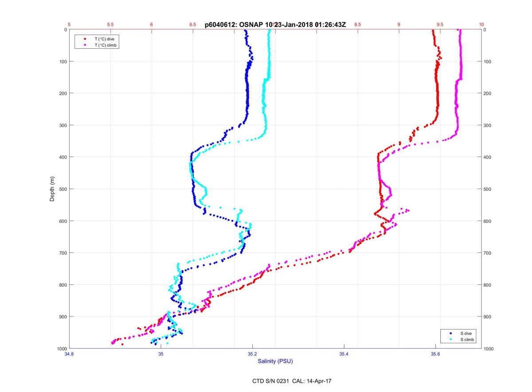The height and width of the screenshot is (392, 532).
Task: Click the 35.2 salinity tick label
Action: [x=252, y=354]
